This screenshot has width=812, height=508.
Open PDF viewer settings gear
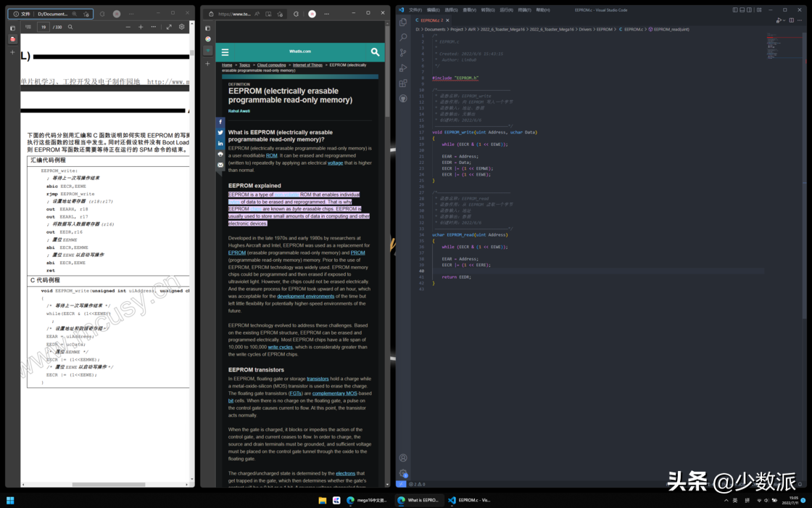pyautogui.click(x=182, y=27)
